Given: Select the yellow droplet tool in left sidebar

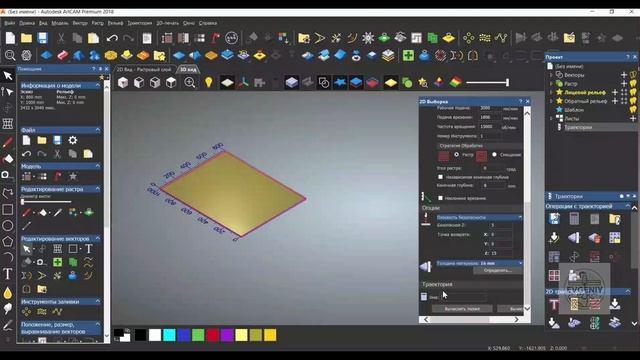Looking at the screenshot, I should coord(7,293).
